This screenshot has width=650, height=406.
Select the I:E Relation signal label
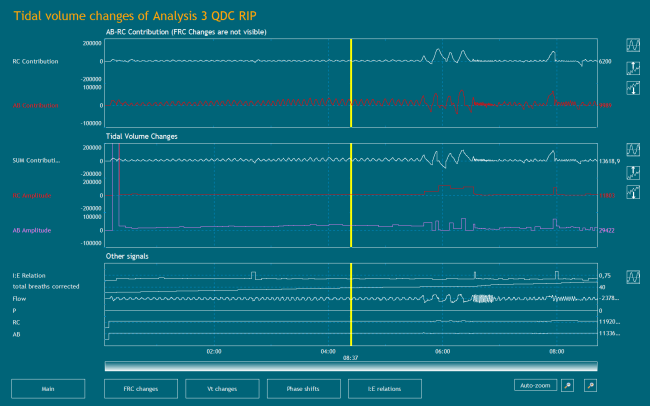click(29, 275)
